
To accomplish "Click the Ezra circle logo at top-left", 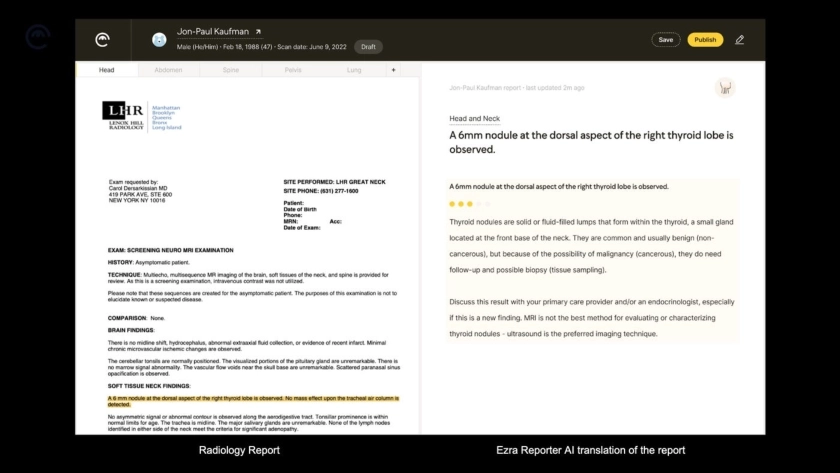I will 38,37.
